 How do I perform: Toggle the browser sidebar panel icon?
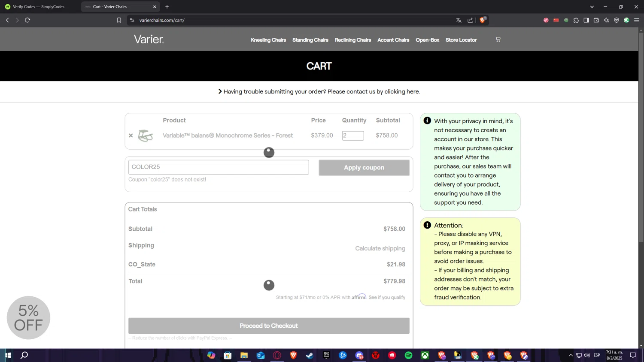(586, 20)
